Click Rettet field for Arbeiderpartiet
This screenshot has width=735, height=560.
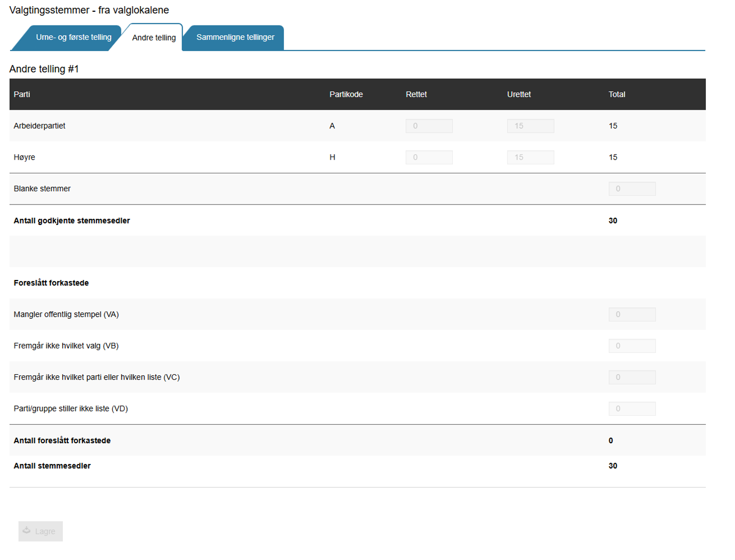(429, 126)
